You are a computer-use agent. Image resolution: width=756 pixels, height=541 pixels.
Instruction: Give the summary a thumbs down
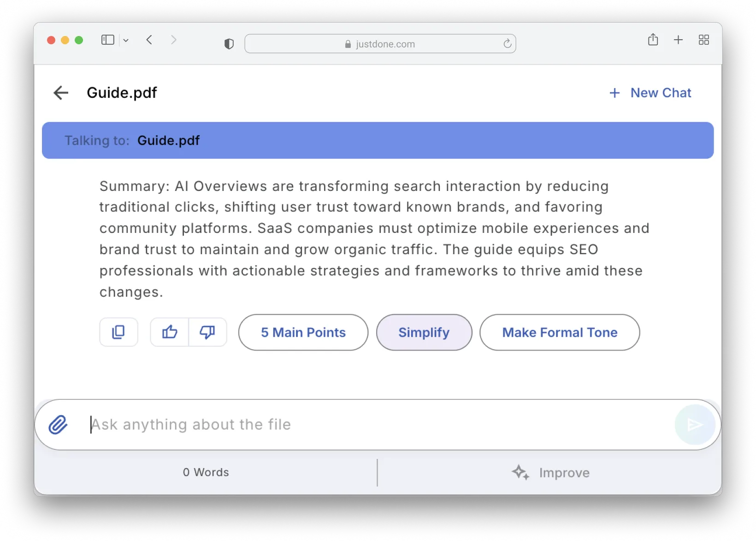point(207,332)
